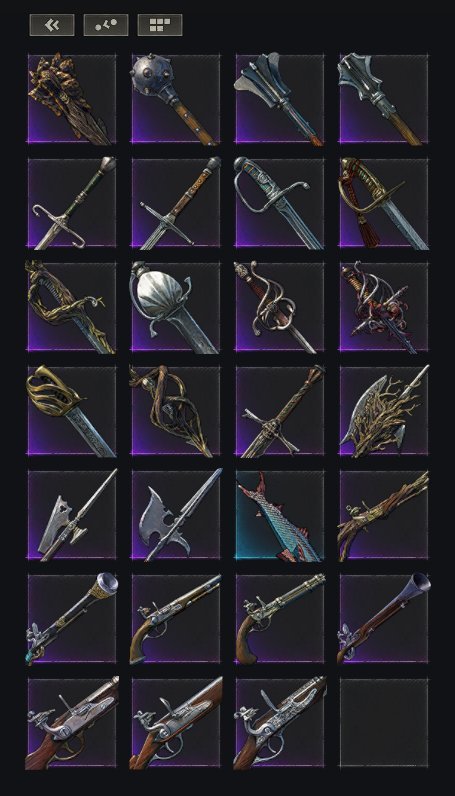Screen dimensions: 455x796
Task: Choose the flintlock pistol with brass barrel
Action: (x=280, y=619)
